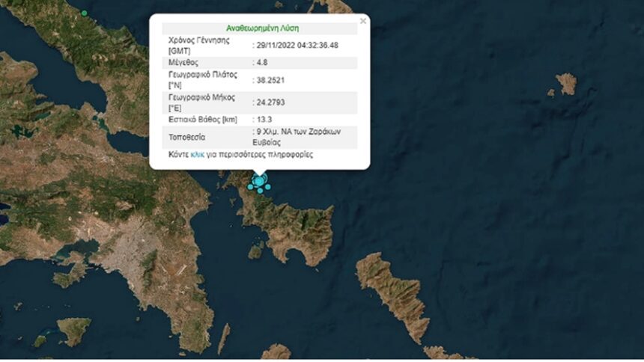Click the small cyan marker left of epicenter
The width and height of the screenshot is (644, 362).
coord(250,187)
